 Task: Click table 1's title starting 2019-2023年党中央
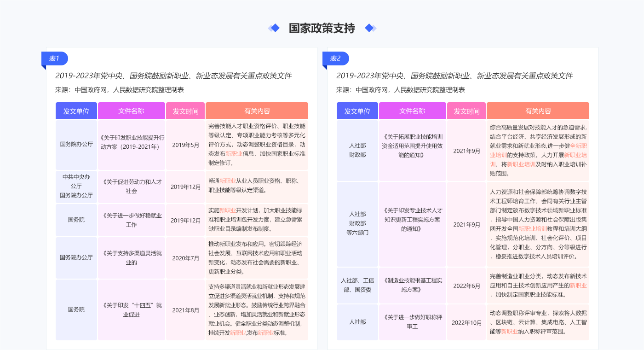click(173, 76)
